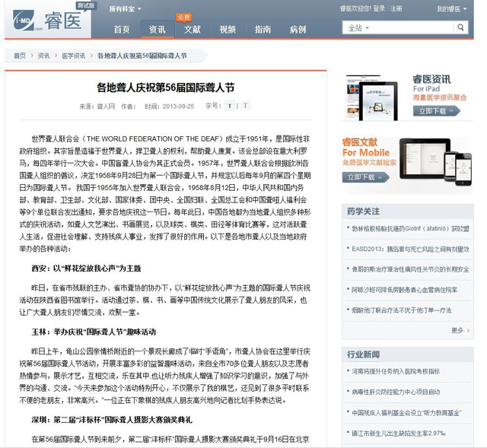Viewport: 487px width, 448px height.
Task: Expand the 我的睿医 menu
Action: (451, 8)
